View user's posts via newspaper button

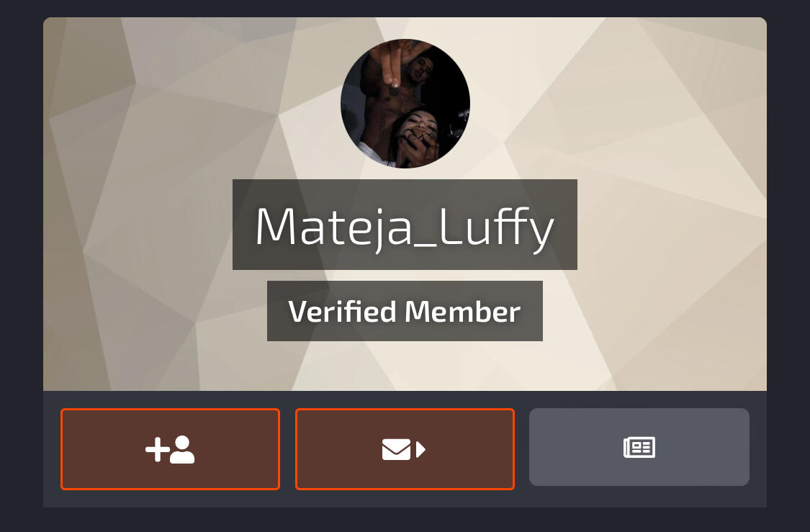pos(639,447)
